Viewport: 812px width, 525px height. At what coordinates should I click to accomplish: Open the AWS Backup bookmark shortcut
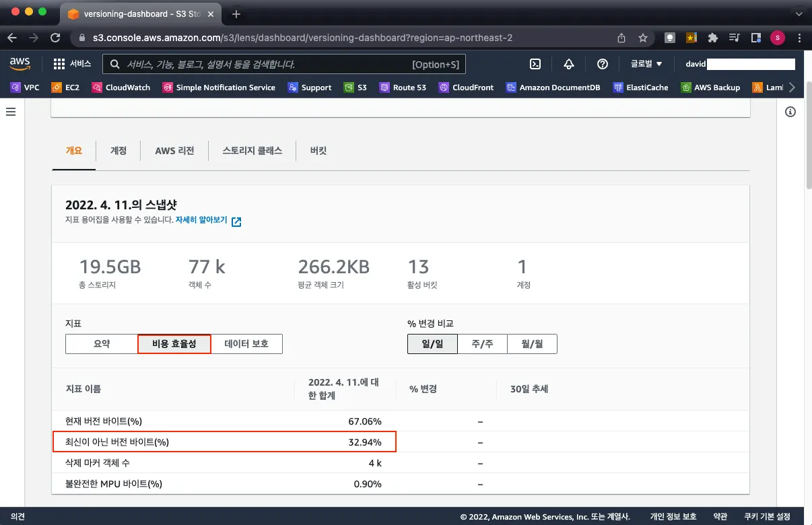click(710, 87)
